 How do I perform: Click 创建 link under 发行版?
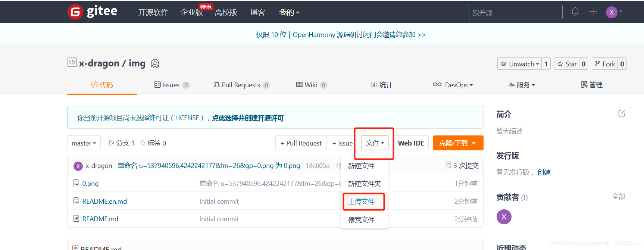[544, 172]
